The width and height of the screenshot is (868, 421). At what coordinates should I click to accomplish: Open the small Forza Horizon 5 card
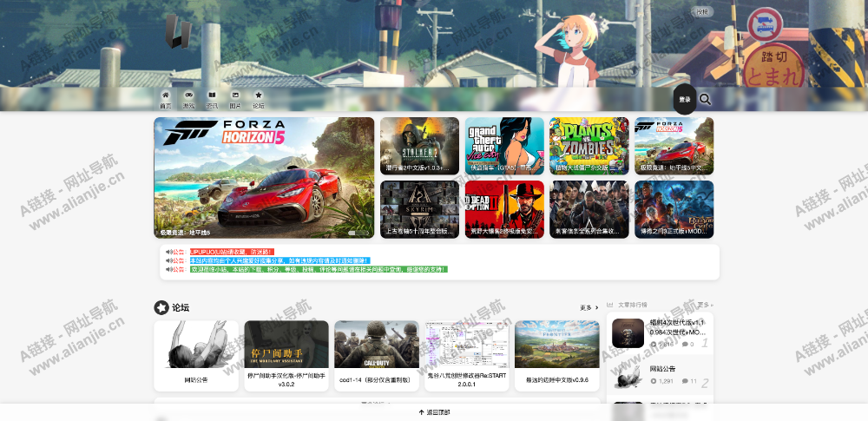tap(674, 146)
